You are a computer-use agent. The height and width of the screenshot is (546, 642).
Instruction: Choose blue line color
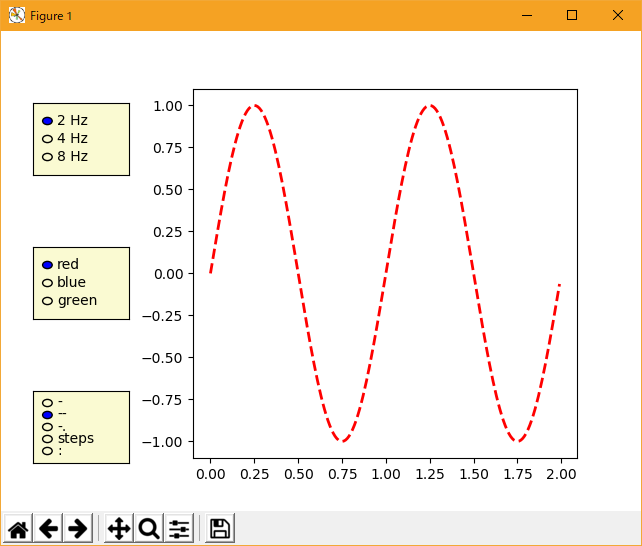[x=47, y=283]
